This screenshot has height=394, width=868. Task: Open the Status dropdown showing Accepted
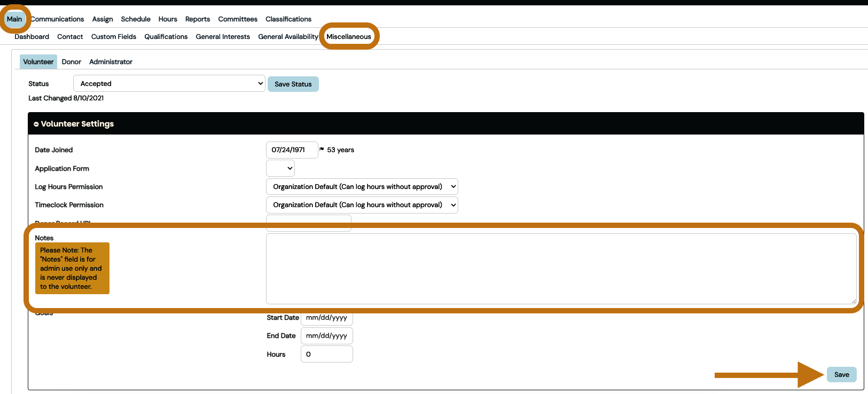coord(169,84)
